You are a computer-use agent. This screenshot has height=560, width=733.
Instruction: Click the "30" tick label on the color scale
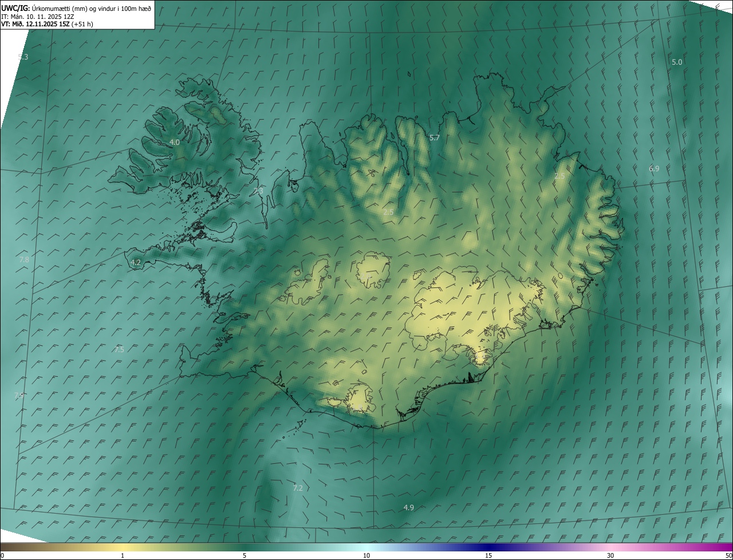[x=610, y=555]
